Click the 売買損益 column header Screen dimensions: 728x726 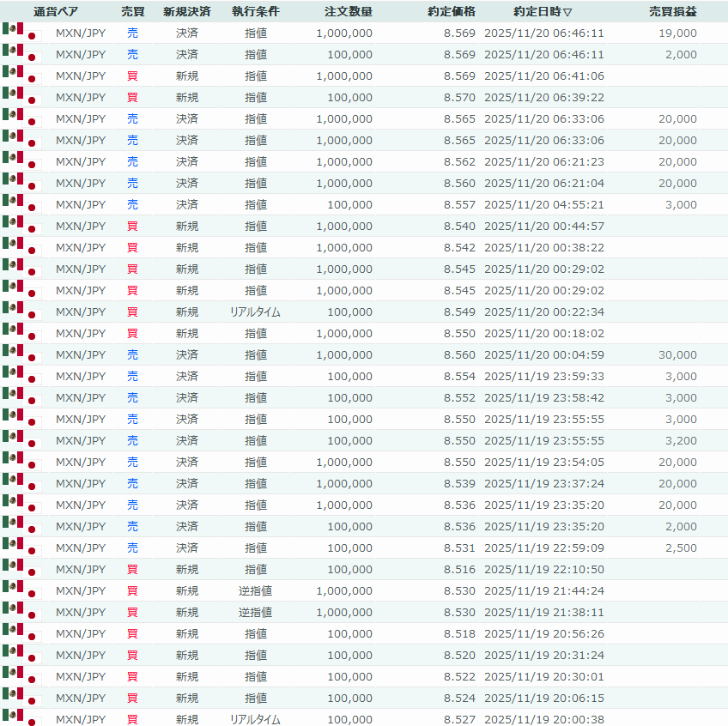pyautogui.click(x=672, y=12)
